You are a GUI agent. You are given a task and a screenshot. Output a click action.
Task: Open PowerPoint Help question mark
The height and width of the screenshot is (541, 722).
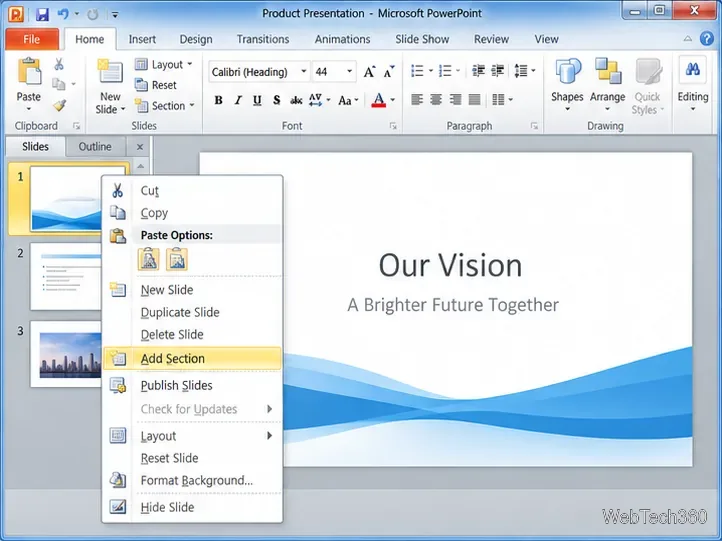(x=707, y=39)
